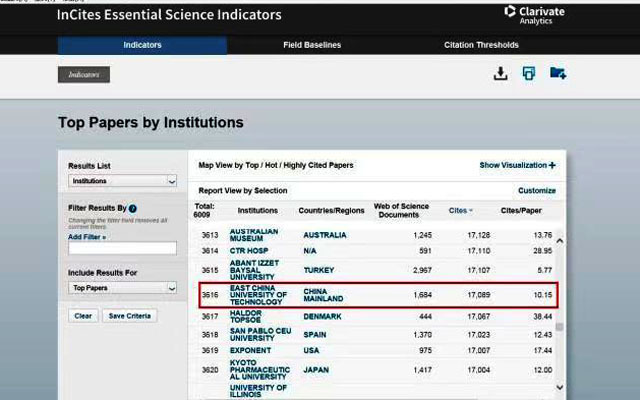Click the Save Criteria button
Image resolution: width=640 pixels, height=400 pixels.
click(130, 316)
